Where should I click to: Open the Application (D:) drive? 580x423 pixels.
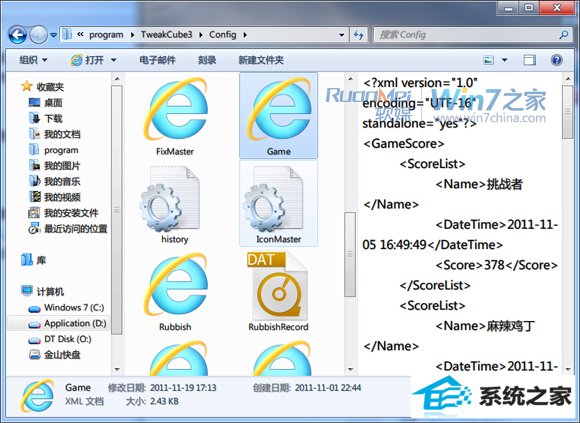[x=67, y=324]
